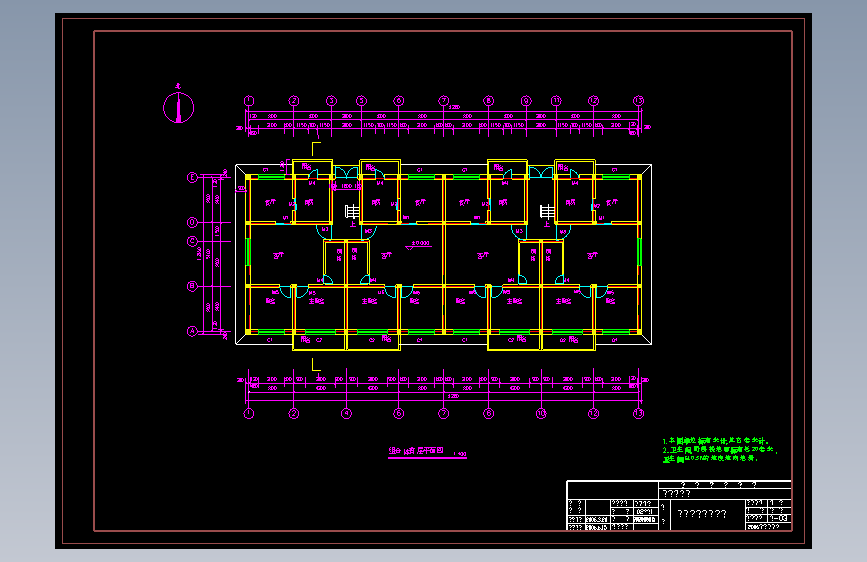Click grid axis bubble number 10
Screen dimensions: 867x562
pos(541,413)
